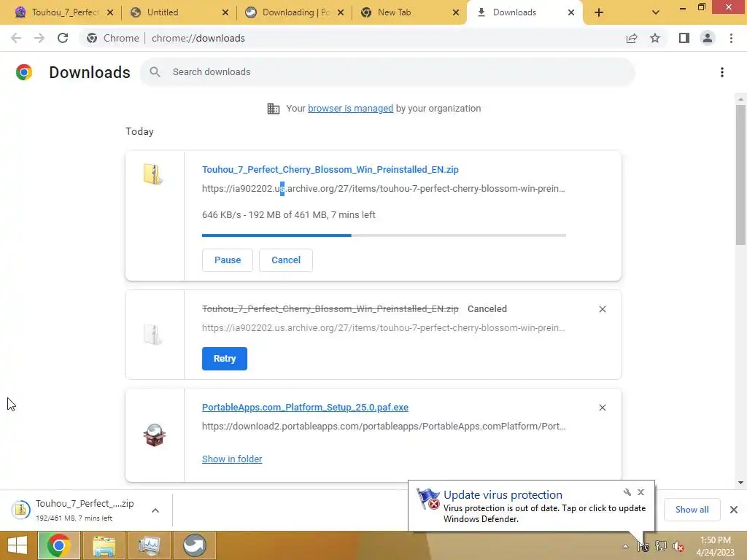Click the Search downloads field
747x560 pixels.
pos(387,72)
